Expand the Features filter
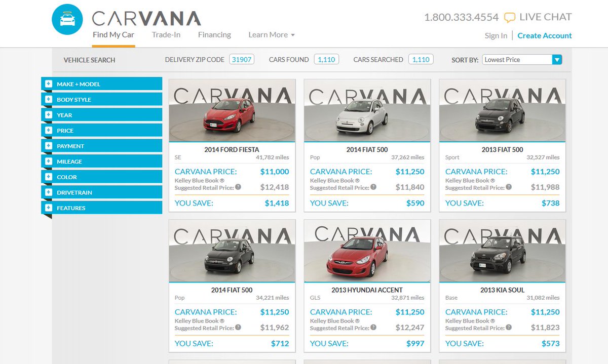608x364 pixels. (x=101, y=208)
